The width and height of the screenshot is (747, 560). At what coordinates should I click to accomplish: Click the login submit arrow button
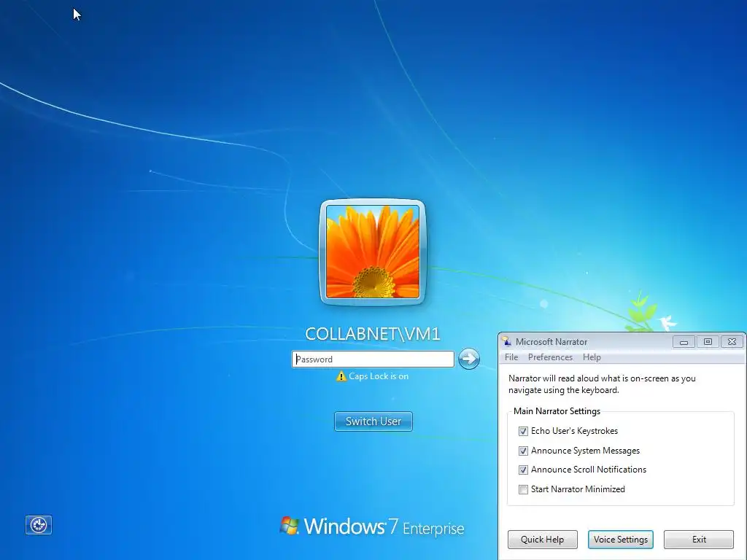[469, 359]
